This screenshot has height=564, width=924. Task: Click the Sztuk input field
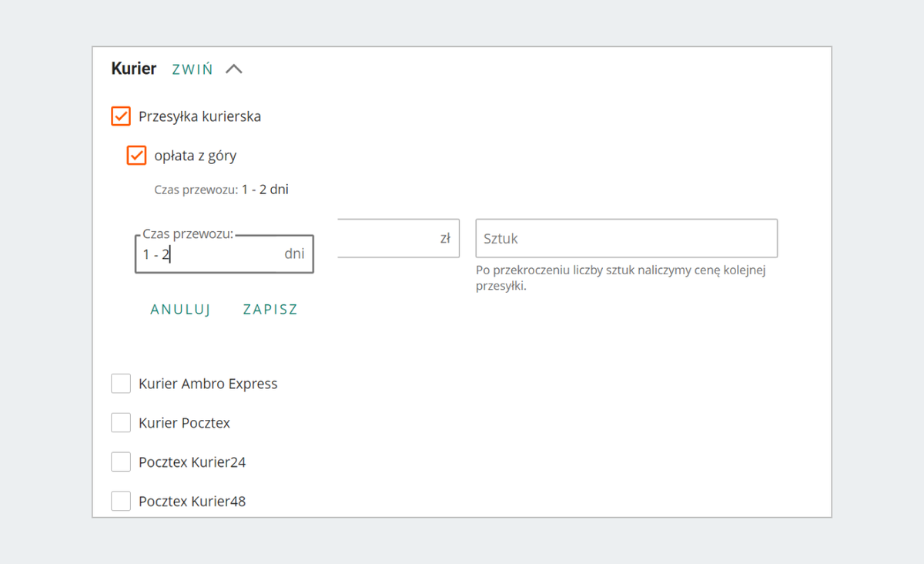click(627, 238)
